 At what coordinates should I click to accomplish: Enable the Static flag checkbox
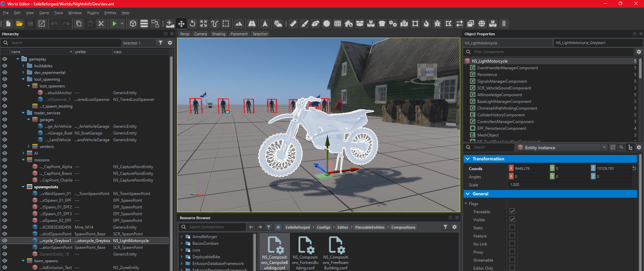(x=512, y=227)
